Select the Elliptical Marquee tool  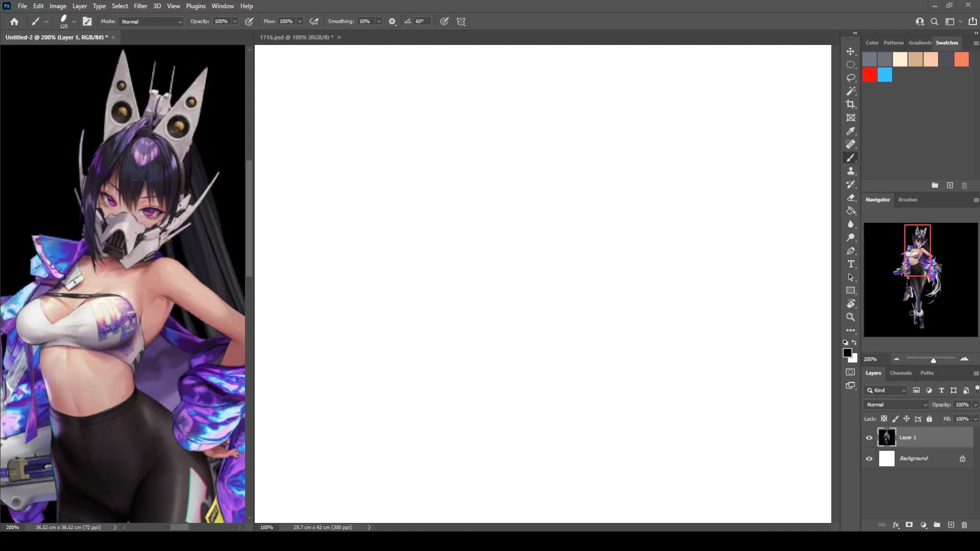tap(850, 65)
